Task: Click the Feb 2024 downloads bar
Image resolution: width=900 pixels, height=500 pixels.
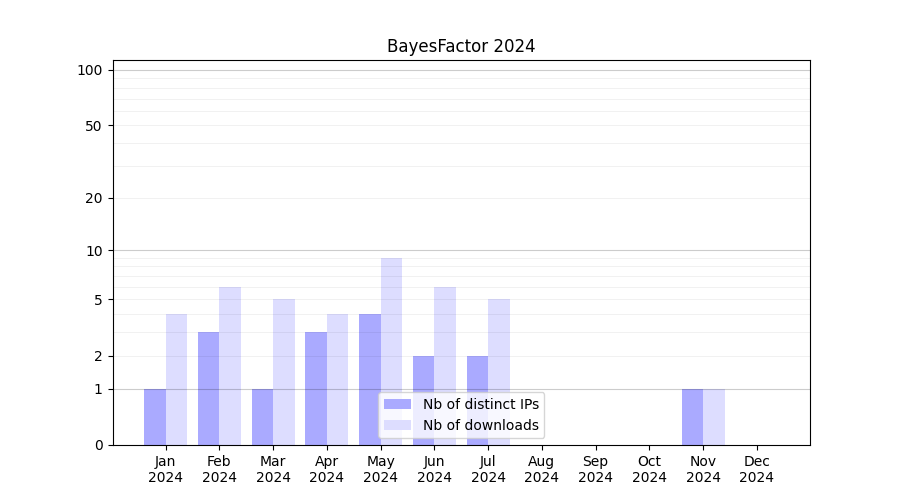Action: [230, 366]
